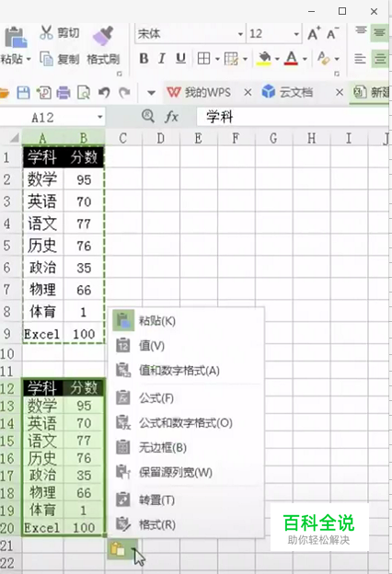Click the 剪切 scissors cut button
The height and width of the screenshot is (574, 392).
[x=59, y=33]
